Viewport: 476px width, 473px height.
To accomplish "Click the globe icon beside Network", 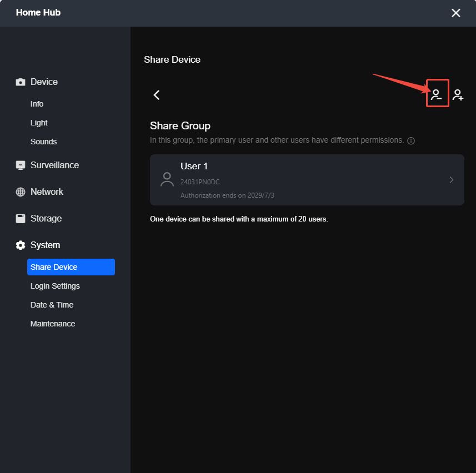I will click(21, 192).
